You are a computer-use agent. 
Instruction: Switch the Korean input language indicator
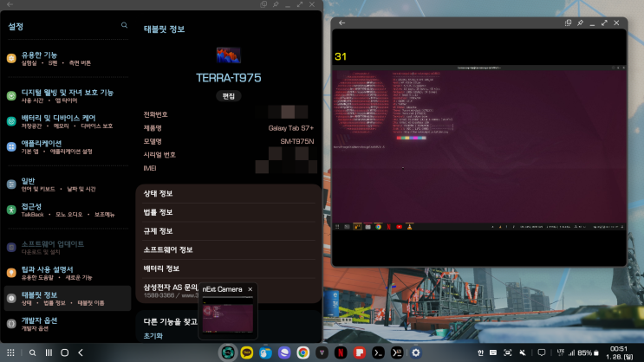click(x=480, y=353)
